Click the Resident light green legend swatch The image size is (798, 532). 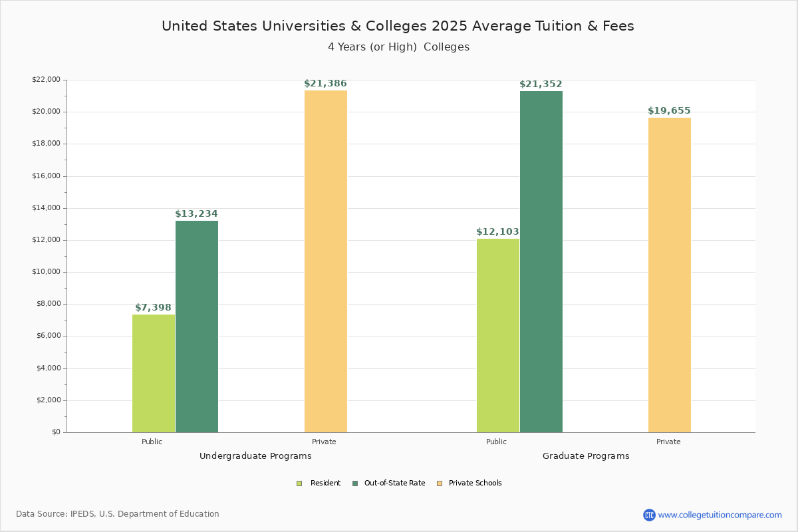(x=299, y=483)
